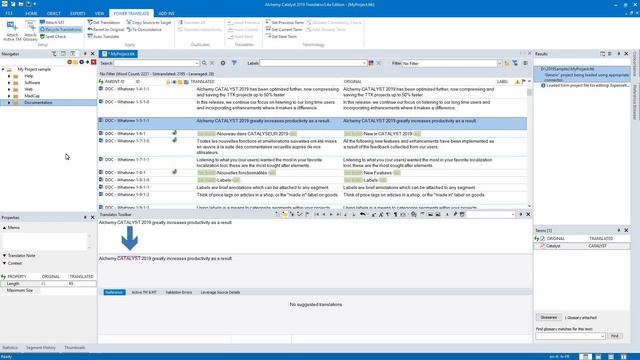Viewport: 640px width, 360px height.
Task: Select segment DOC - Whatsnew 1-8-1 row
Action: (x=312, y=173)
